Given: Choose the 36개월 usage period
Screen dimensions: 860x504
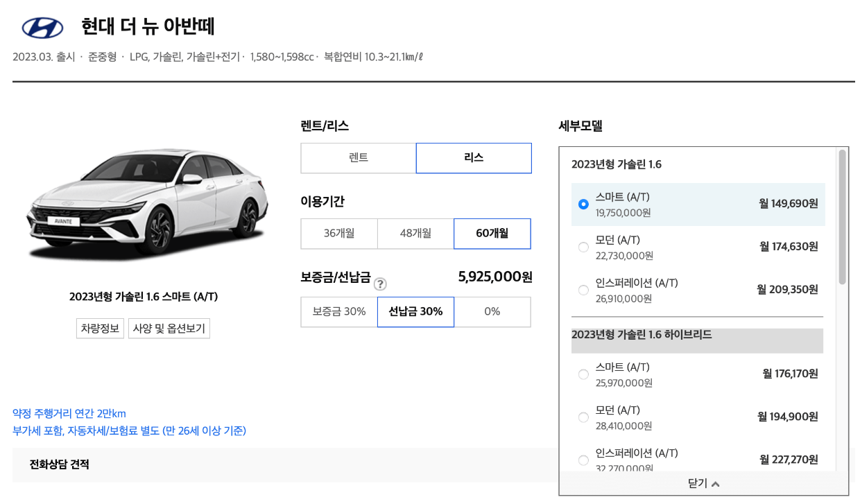Looking at the screenshot, I should point(339,234).
